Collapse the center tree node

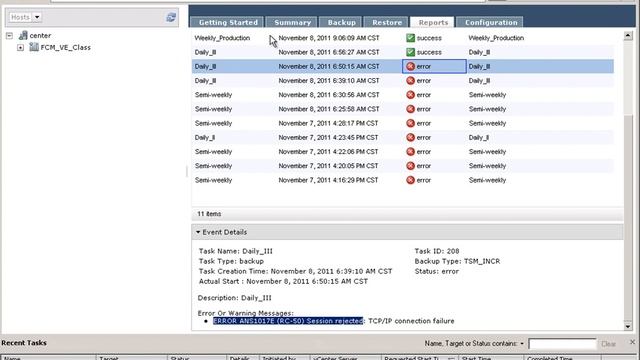(9, 36)
